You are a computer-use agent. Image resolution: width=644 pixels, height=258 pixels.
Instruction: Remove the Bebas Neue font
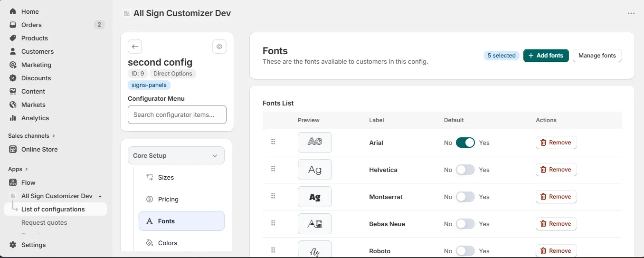click(556, 224)
